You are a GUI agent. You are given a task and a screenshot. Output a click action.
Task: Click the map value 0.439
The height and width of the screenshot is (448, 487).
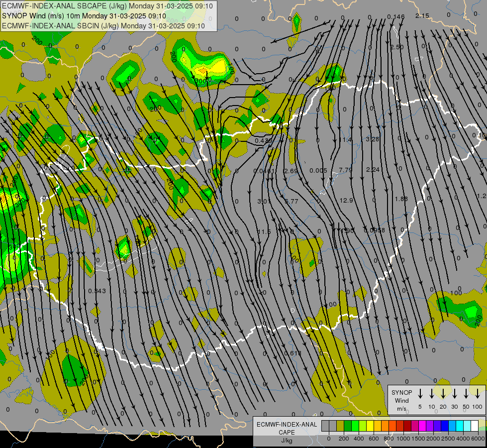(263, 140)
